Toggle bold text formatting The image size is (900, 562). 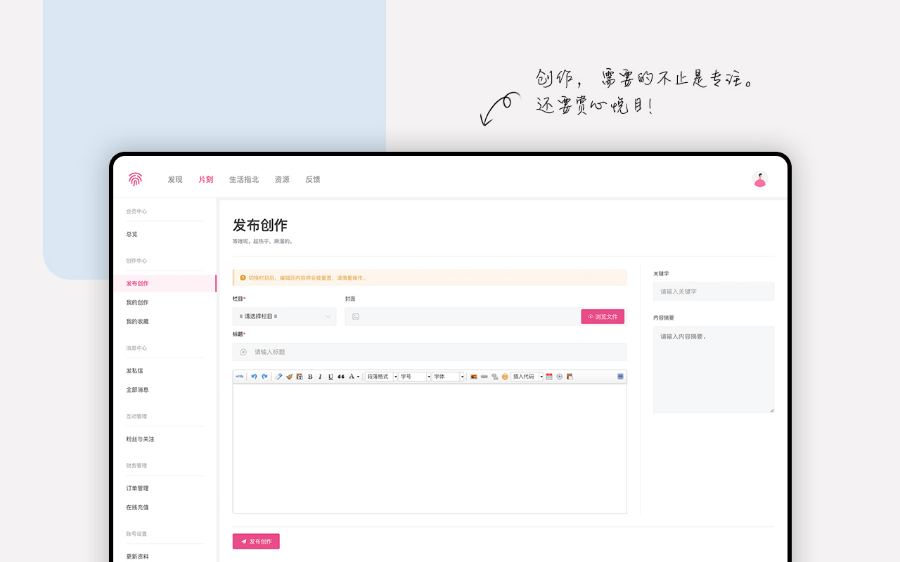click(x=310, y=377)
